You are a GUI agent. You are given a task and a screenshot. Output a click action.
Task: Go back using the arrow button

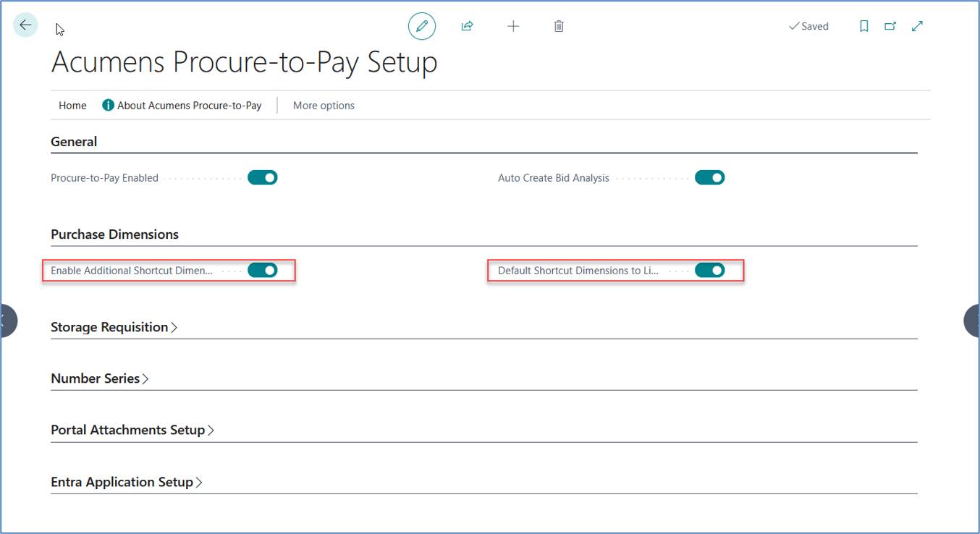(25, 25)
